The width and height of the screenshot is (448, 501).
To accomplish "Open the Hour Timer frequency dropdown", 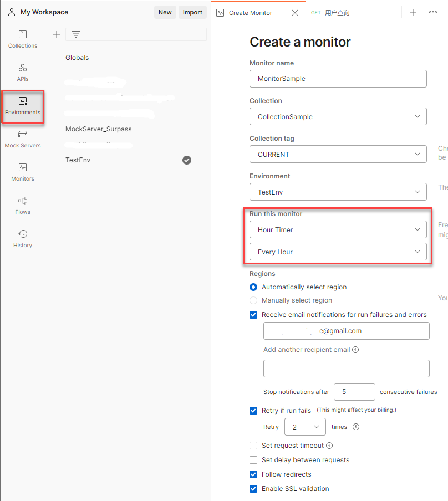I will click(338, 229).
